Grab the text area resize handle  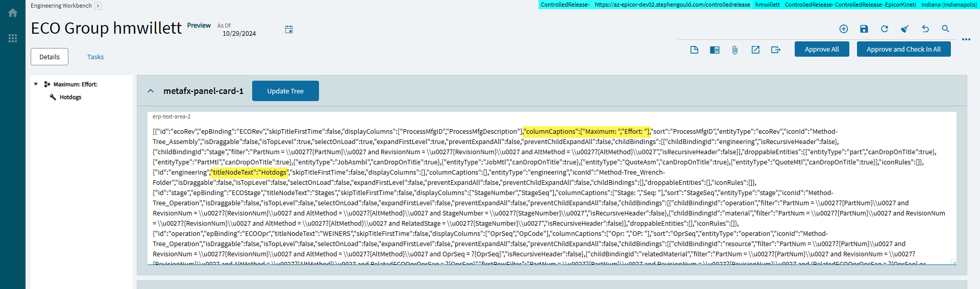tap(953, 262)
